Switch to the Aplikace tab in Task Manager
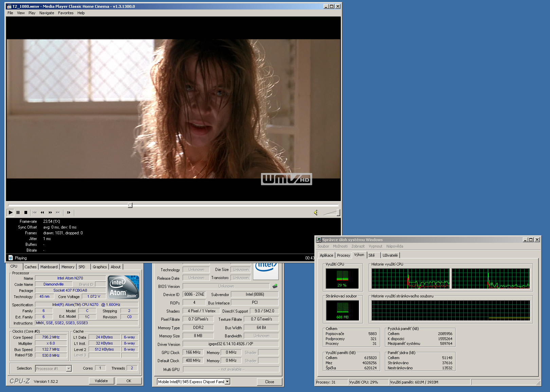Viewport: 550px width, 392px height. 327,255
